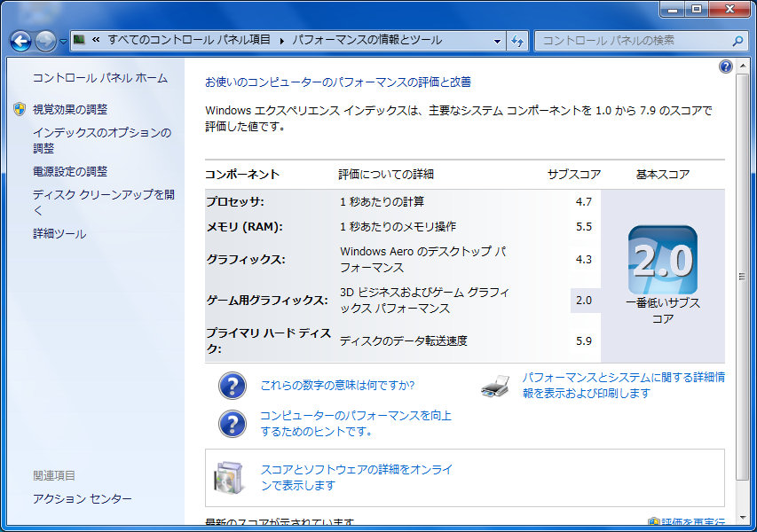Open スコアとソフトウェアの詳細をオンライン link

pyautogui.click(x=357, y=477)
